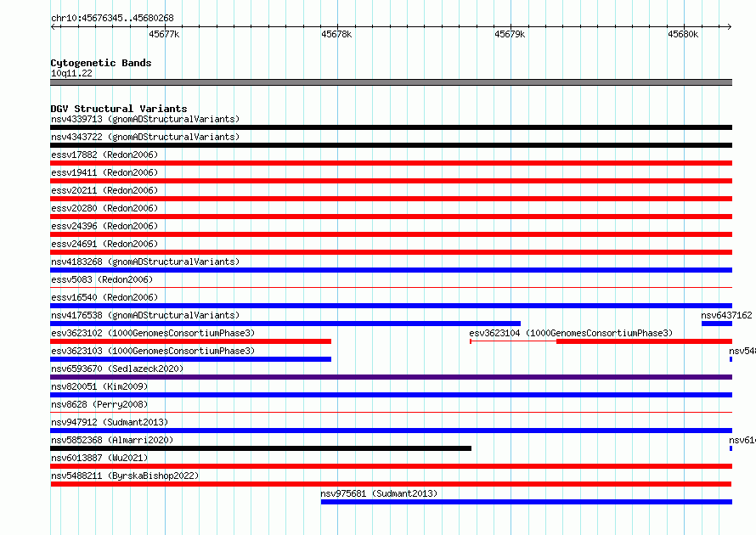Select esv3623102 1000Genomes variant label
756x535 pixels.
pyautogui.click(x=153, y=333)
